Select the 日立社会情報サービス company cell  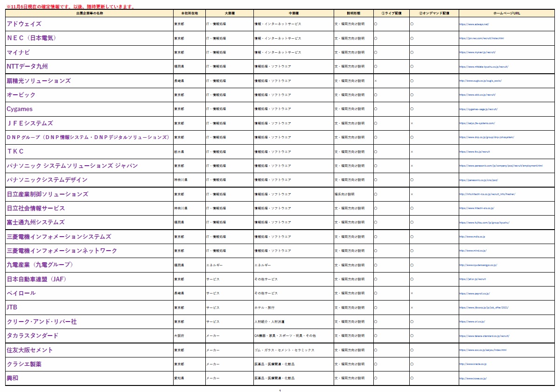pos(90,208)
